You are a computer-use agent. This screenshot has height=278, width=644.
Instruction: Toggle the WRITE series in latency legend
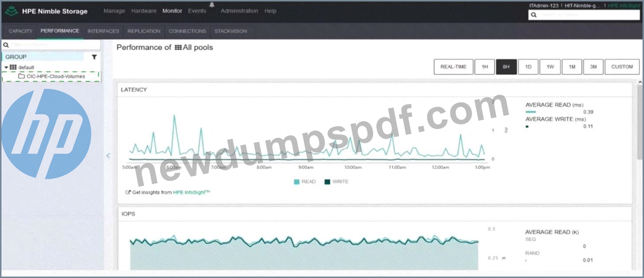[x=337, y=182]
